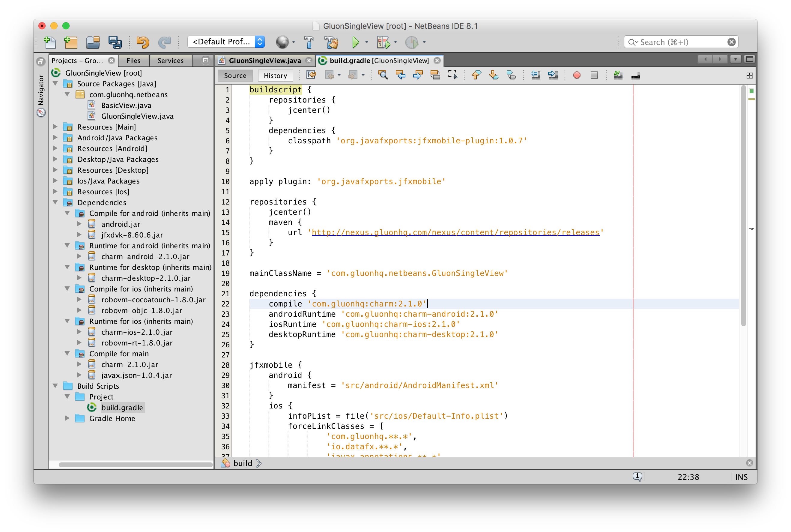Viewport: 791px width, 532px height.
Task: Click the Projects panel horizontal scrollbar
Action: (x=135, y=465)
